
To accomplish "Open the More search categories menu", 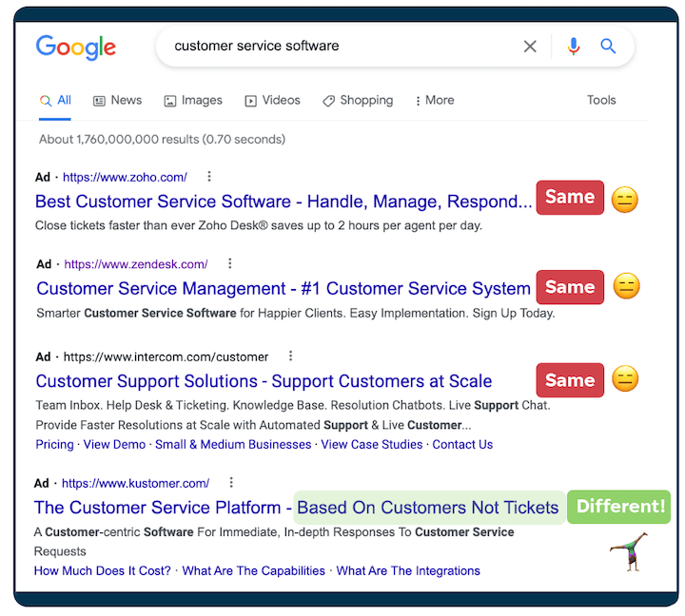I will coord(435,101).
